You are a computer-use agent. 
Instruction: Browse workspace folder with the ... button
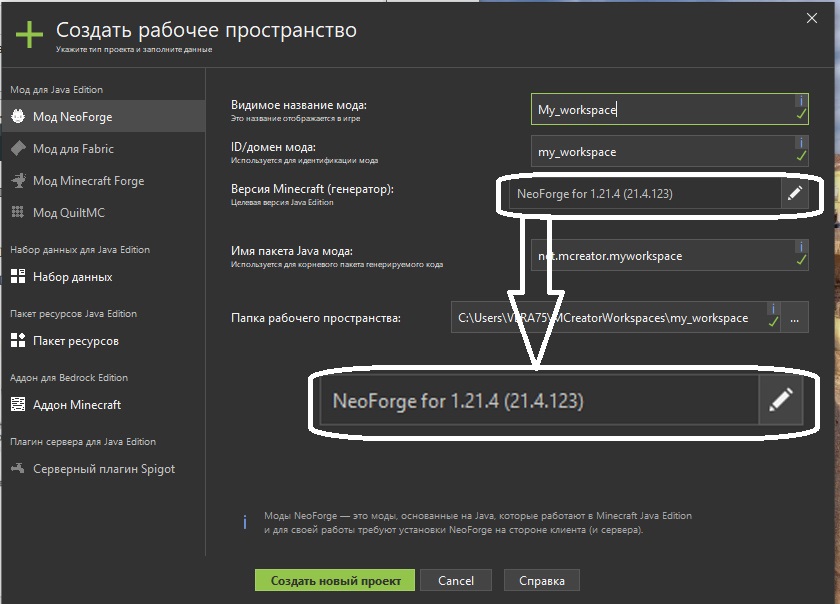coord(794,319)
